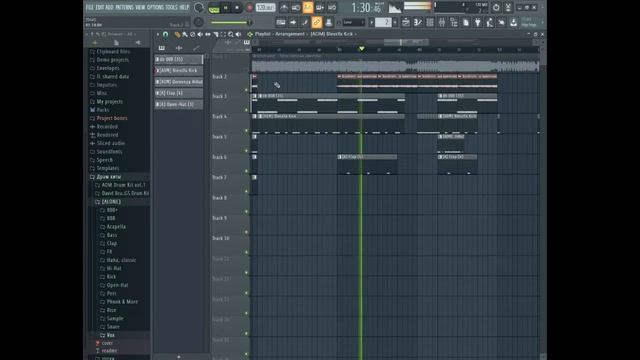
Task: Toggle the highlighted orange countdown-before-recording icon
Action: tap(308, 7)
